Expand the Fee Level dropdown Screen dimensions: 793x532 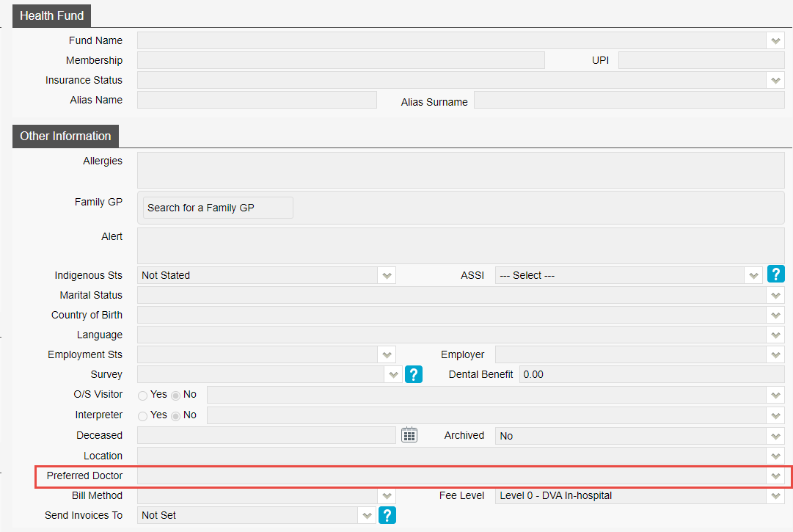point(775,495)
